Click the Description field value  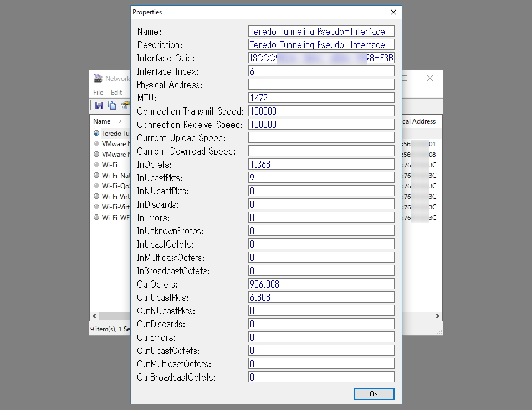321,44
